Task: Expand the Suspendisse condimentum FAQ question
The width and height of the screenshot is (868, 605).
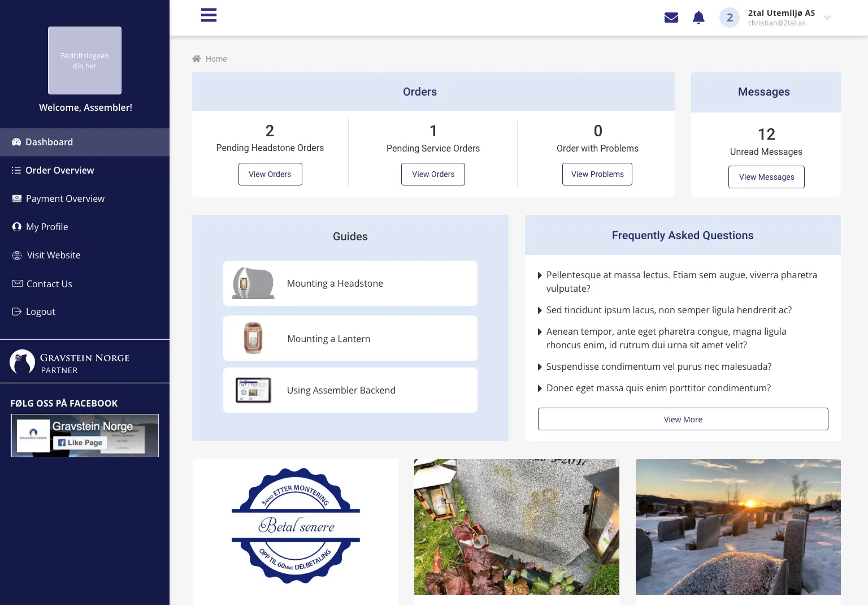Action: click(x=658, y=366)
